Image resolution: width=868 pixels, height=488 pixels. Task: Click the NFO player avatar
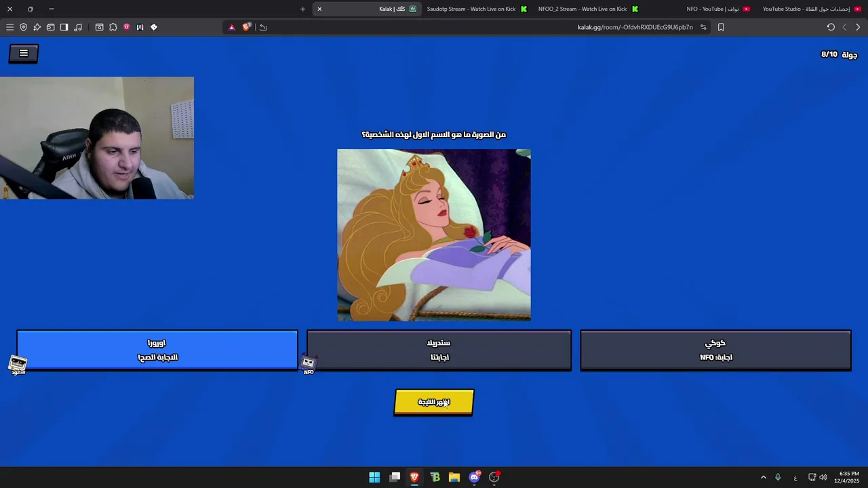tap(309, 365)
